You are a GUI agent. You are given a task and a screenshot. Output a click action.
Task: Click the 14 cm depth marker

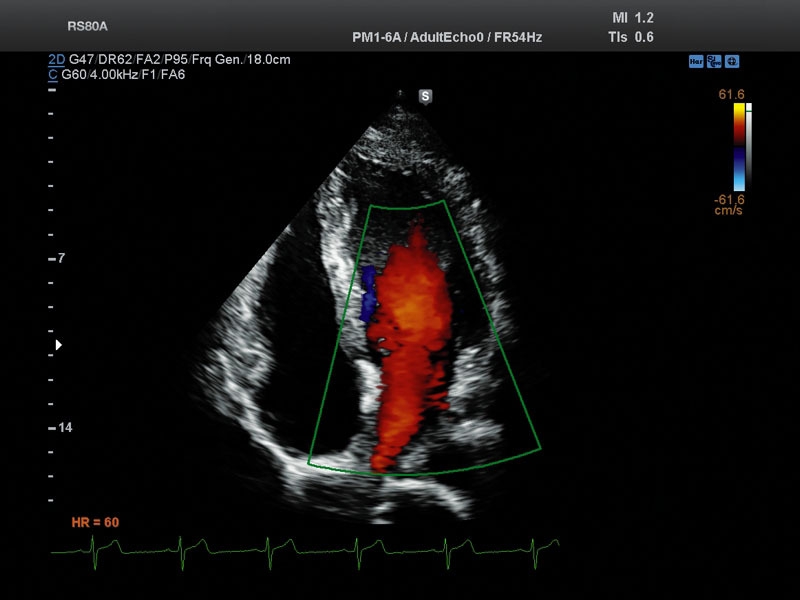point(63,427)
